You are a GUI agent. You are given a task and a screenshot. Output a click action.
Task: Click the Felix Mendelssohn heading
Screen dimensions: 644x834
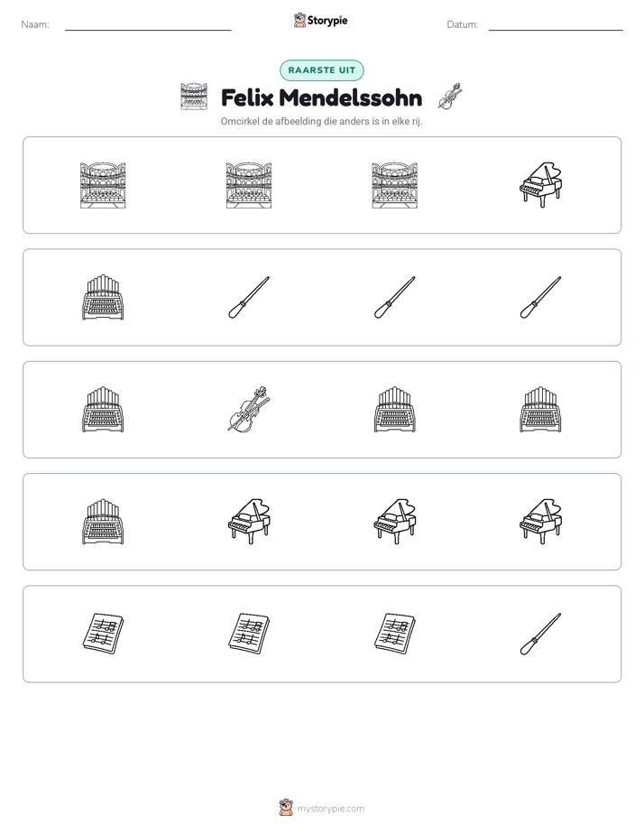(x=321, y=97)
